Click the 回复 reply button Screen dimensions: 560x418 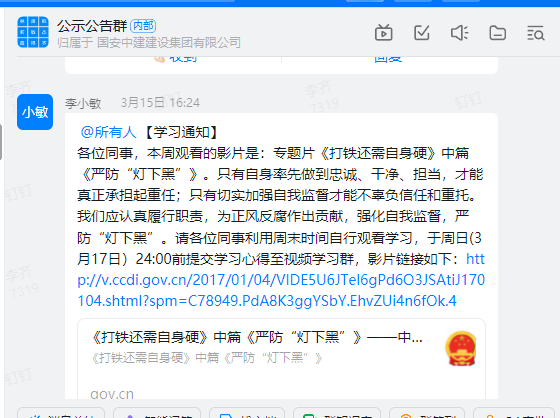(x=388, y=58)
